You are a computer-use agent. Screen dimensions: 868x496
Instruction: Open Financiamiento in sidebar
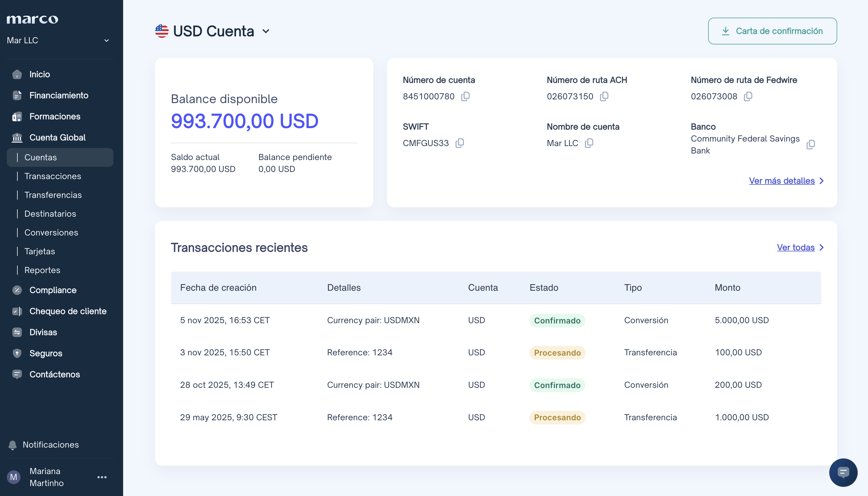tap(59, 95)
